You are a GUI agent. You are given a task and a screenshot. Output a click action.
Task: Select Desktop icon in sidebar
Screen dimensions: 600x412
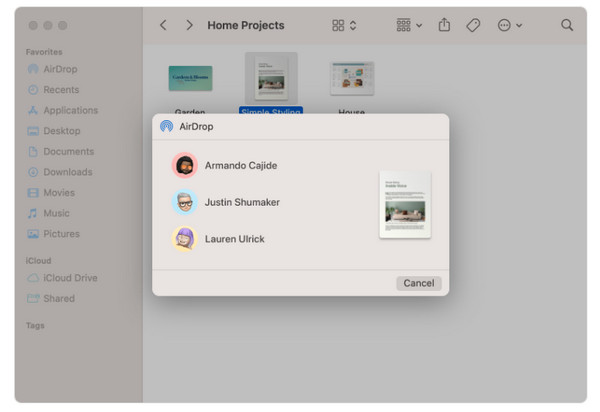click(33, 131)
